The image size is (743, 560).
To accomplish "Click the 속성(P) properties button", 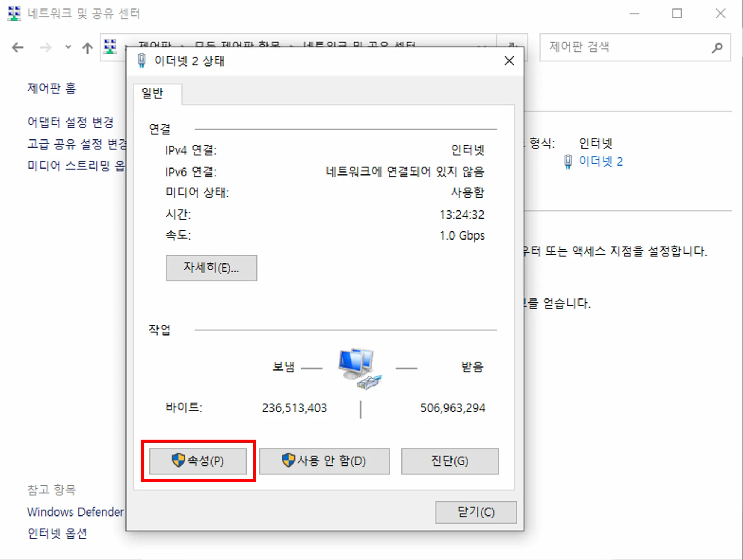I will 198,461.
